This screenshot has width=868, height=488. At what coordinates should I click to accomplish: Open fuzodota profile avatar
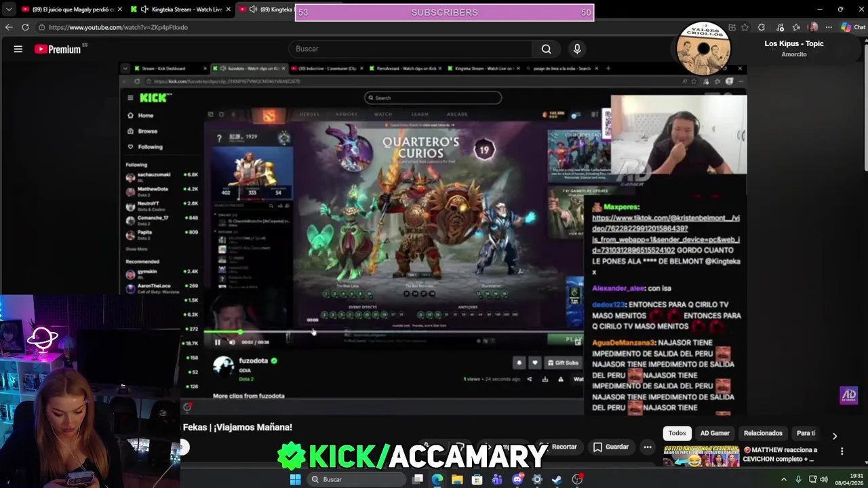point(223,367)
